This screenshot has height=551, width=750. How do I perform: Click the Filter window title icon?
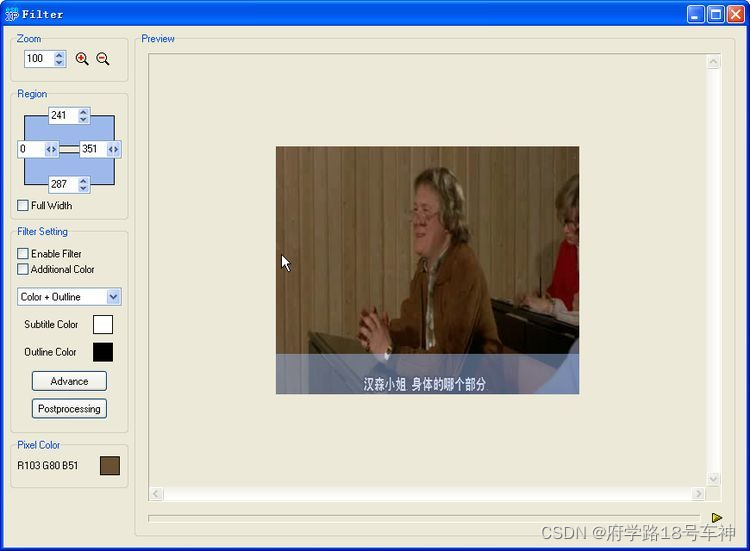point(11,14)
